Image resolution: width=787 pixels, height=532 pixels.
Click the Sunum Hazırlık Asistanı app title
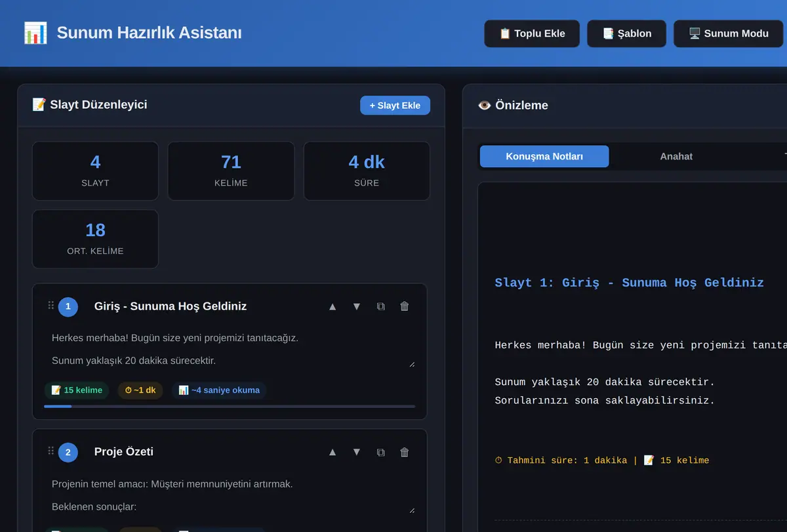pos(150,33)
